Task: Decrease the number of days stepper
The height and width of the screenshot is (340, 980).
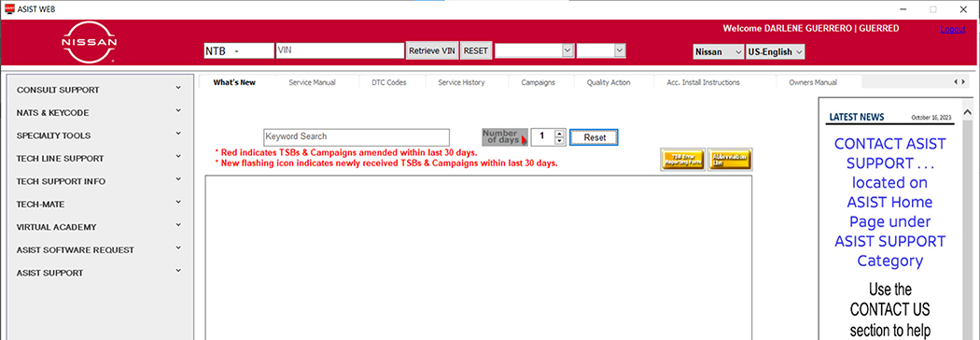Action: point(560,141)
